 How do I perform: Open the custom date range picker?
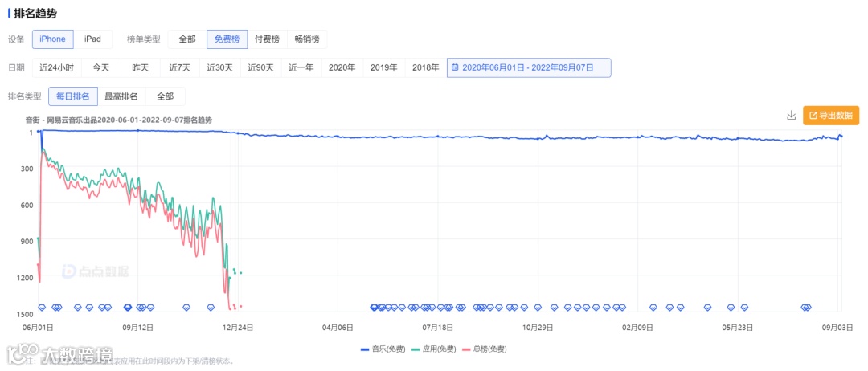[529, 68]
